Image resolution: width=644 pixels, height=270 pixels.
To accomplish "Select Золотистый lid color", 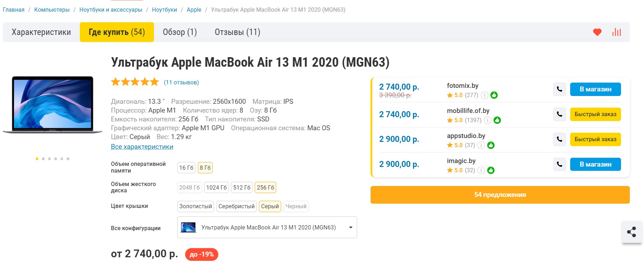I will (196, 206).
